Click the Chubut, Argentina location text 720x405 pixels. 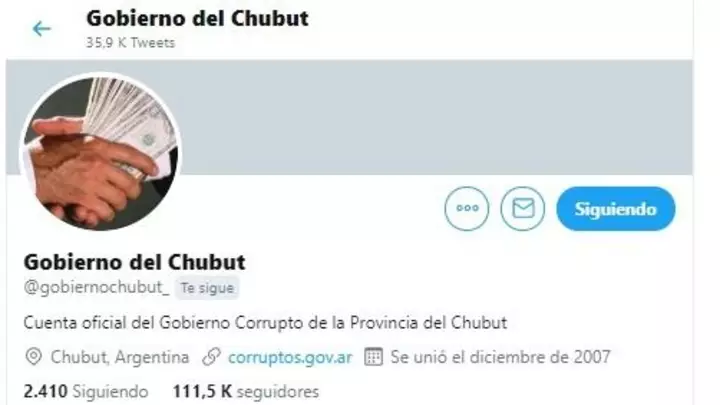click(x=120, y=357)
